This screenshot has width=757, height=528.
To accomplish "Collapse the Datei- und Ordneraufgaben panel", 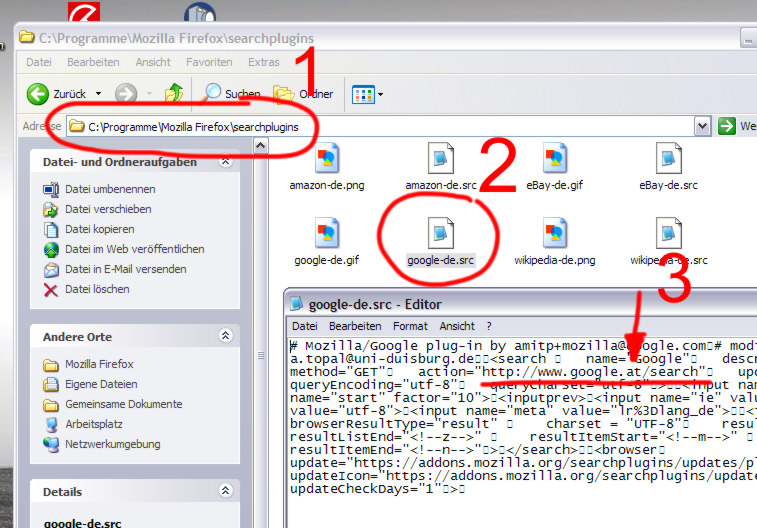I will (x=225, y=162).
